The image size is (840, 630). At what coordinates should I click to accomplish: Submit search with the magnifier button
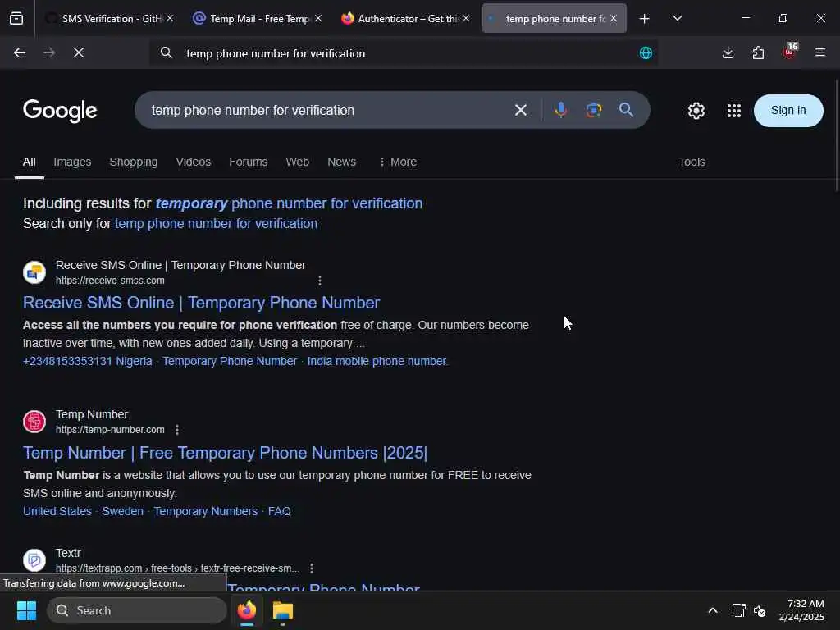pyautogui.click(x=626, y=111)
